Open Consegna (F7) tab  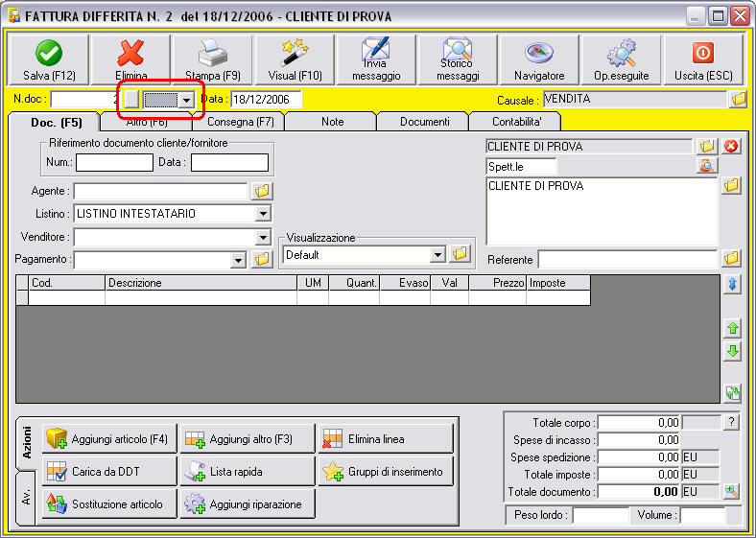tap(240, 122)
